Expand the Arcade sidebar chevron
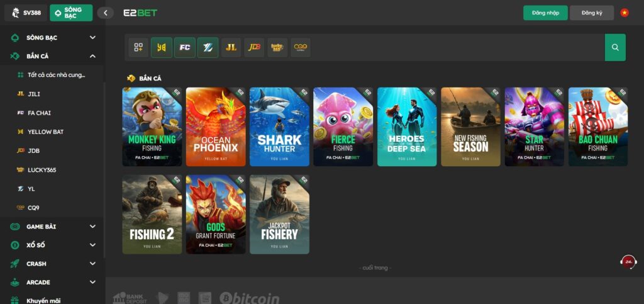The width and height of the screenshot is (644, 304). click(93, 282)
